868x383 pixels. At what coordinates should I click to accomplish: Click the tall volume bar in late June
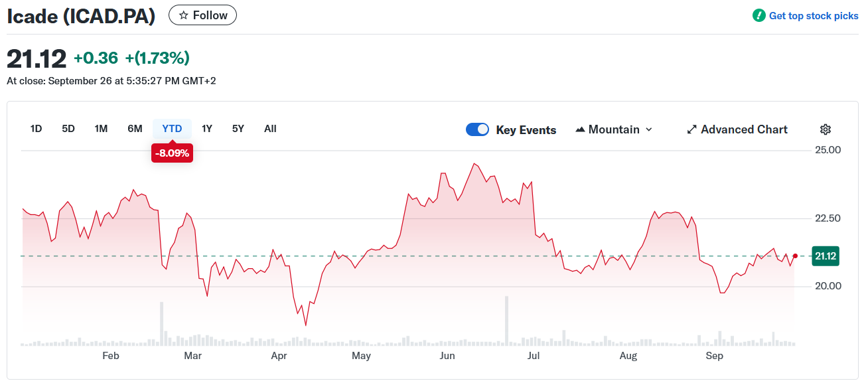point(506,321)
